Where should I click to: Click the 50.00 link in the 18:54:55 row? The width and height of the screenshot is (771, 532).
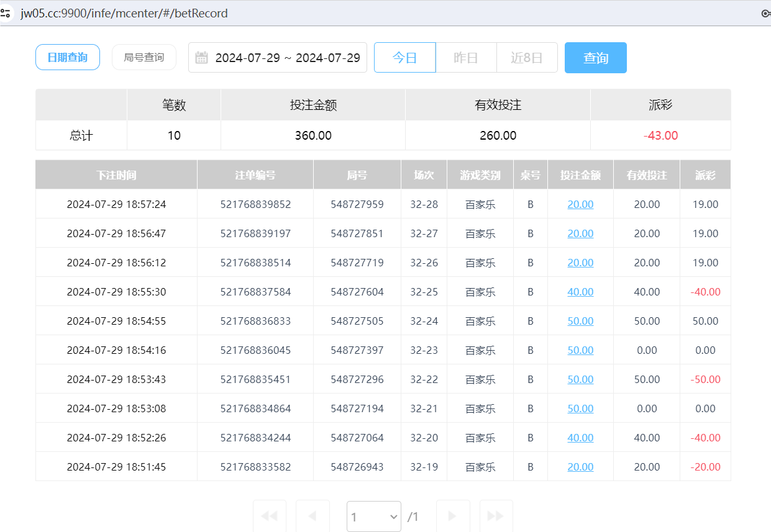[x=580, y=320]
